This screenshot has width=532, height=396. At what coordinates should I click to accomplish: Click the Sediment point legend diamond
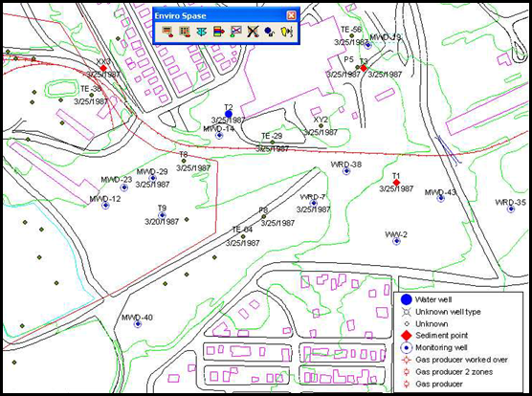tap(406, 336)
